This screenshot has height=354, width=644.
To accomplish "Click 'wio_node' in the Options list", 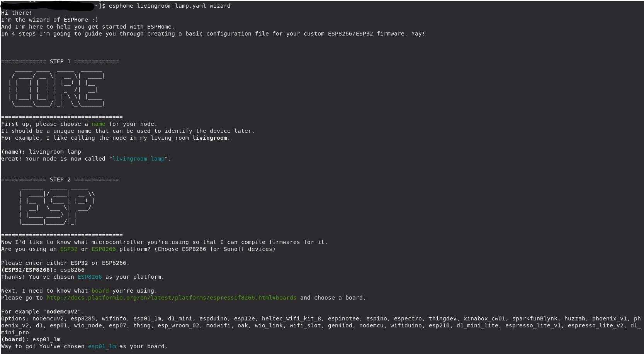I will [x=88, y=325].
